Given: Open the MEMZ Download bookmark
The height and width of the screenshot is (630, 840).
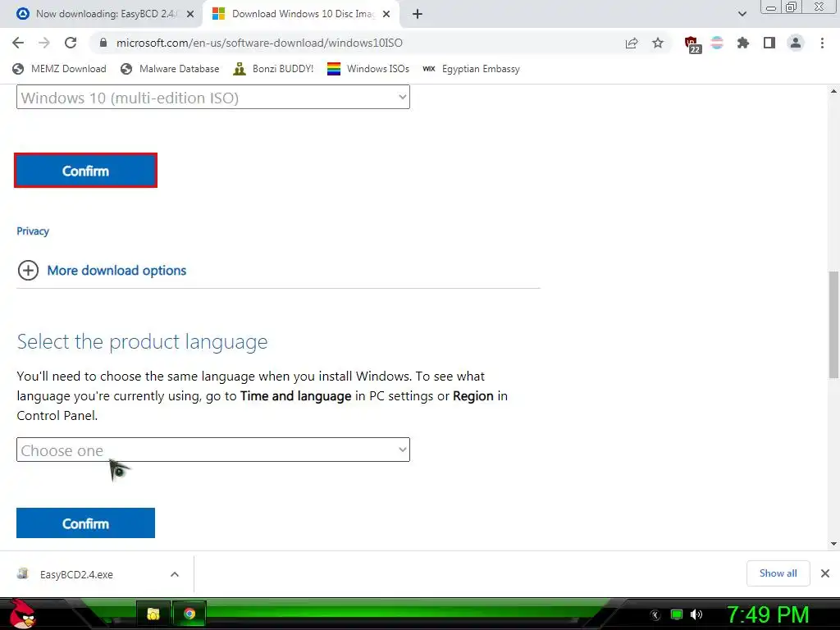Looking at the screenshot, I should click(x=59, y=69).
